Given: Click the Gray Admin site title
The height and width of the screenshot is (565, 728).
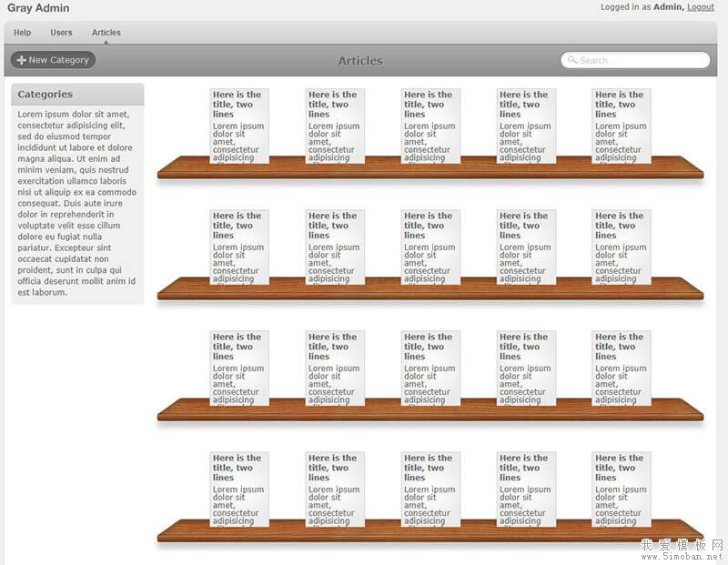Looking at the screenshot, I should tap(38, 8).
